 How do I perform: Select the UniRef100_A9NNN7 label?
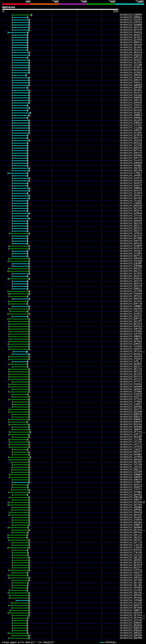point(131,306)
